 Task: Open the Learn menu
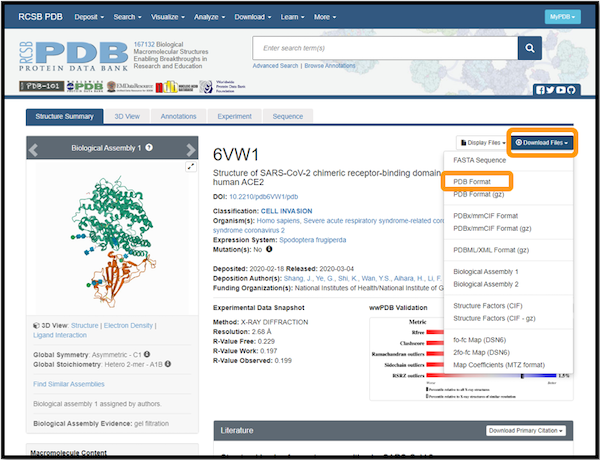point(293,17)
